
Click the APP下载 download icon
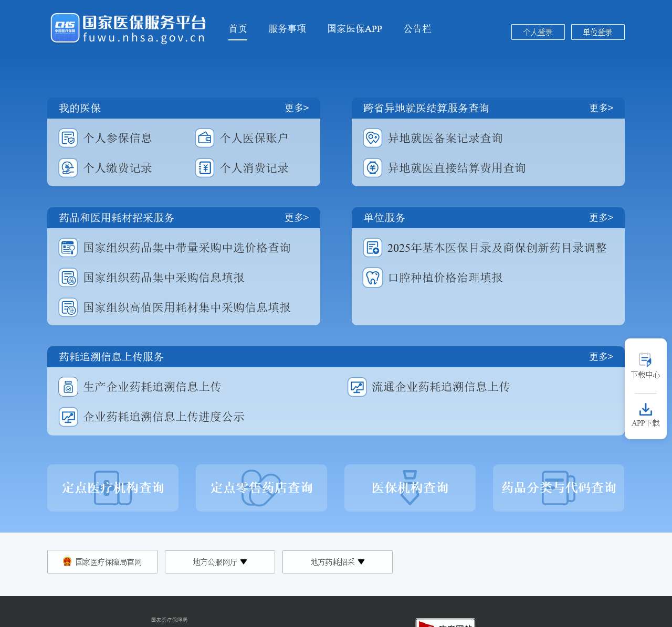(x=645, y=410)
